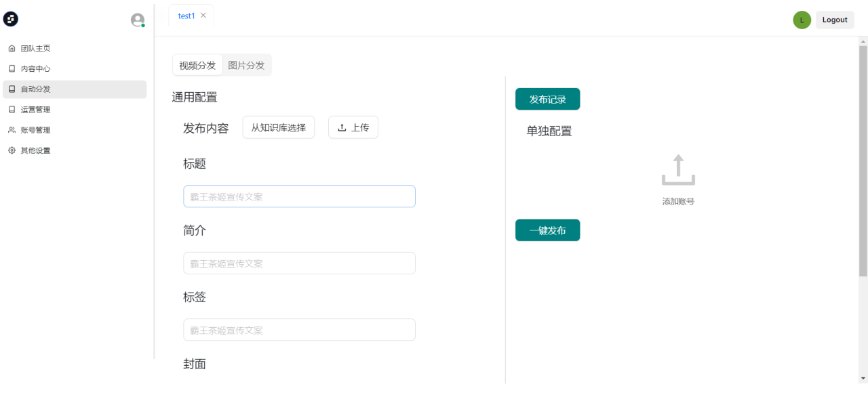Open 发布记录 publish history
This screenshot has width=868, height=399.
(547, 99)
